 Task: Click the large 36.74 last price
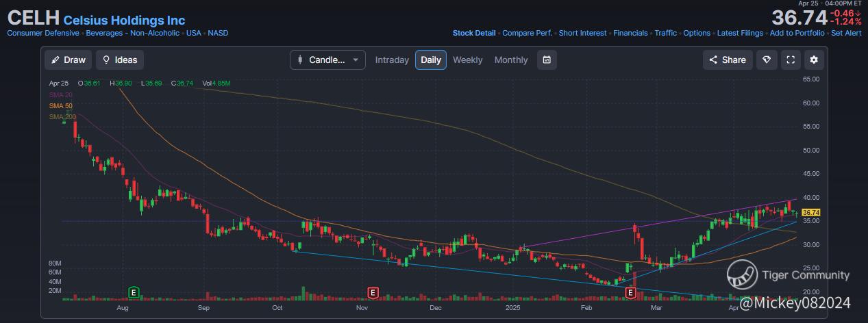(799, 17)
